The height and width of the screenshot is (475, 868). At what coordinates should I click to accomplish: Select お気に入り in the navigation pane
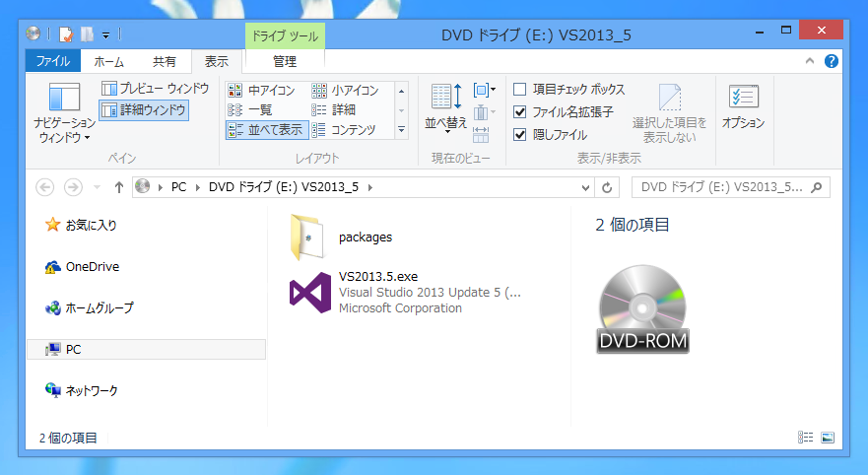(x=80, y=225)
